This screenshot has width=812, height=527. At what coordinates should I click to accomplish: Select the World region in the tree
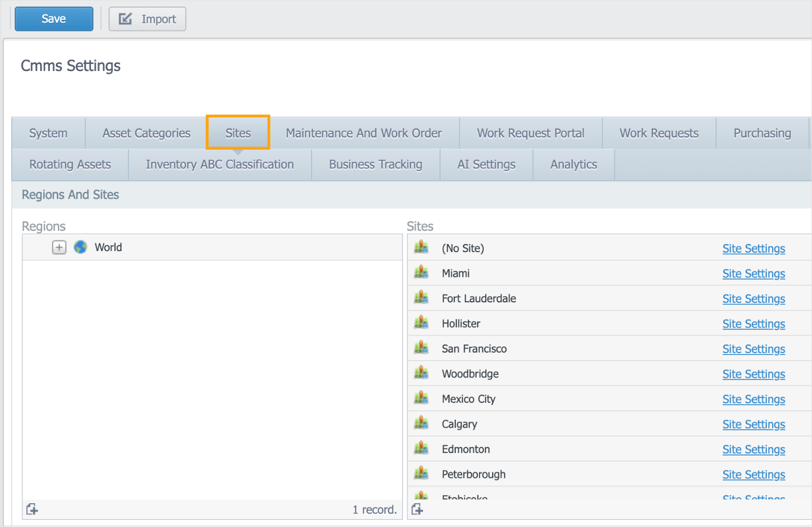108,247
